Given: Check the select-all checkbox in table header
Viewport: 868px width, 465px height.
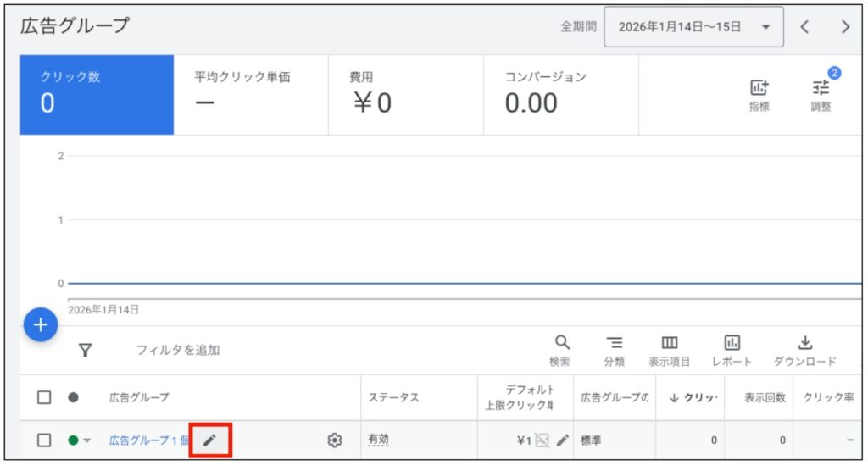Looking at the screenshot, I should tap(45, 397).
